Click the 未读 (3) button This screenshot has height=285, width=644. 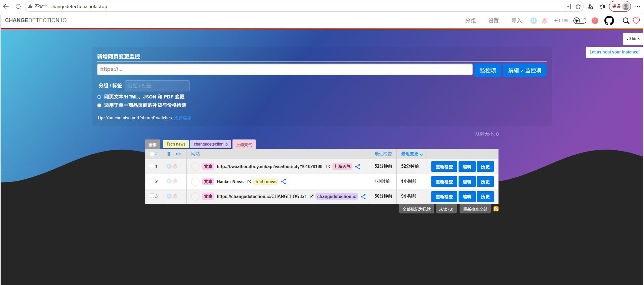tap(446, 209)
